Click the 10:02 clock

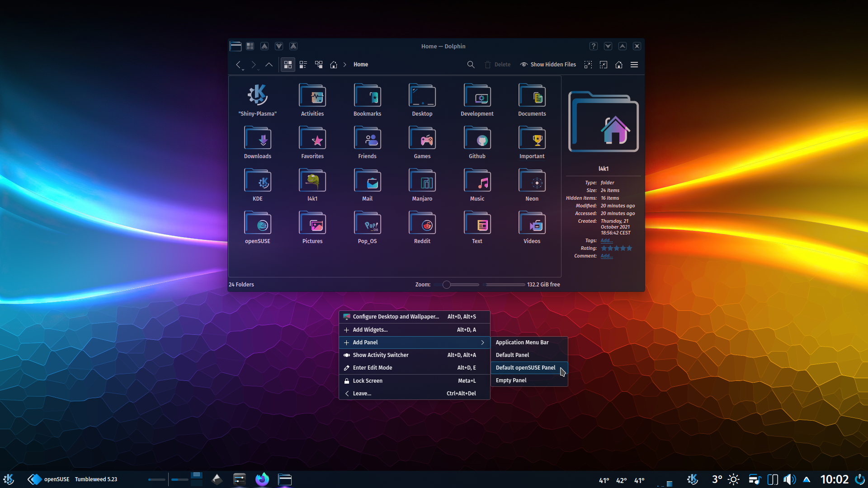pos(835,479)
